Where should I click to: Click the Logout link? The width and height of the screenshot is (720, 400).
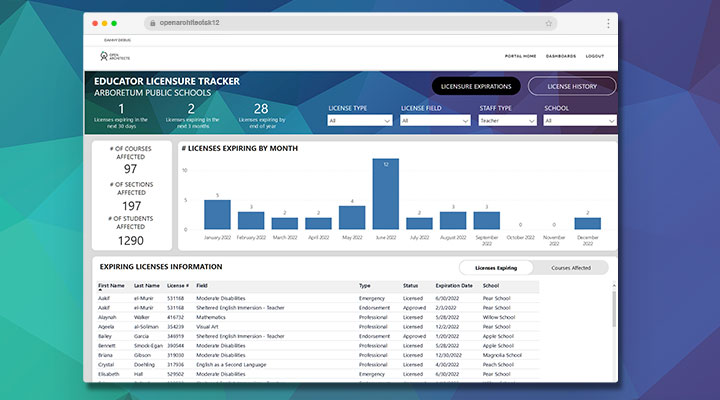pos(595,56)
